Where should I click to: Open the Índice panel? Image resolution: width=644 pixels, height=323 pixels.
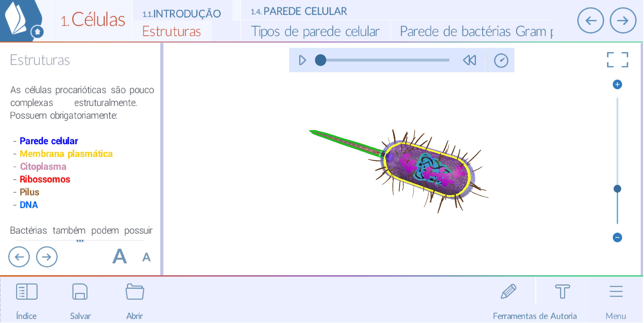pos(26,292)
